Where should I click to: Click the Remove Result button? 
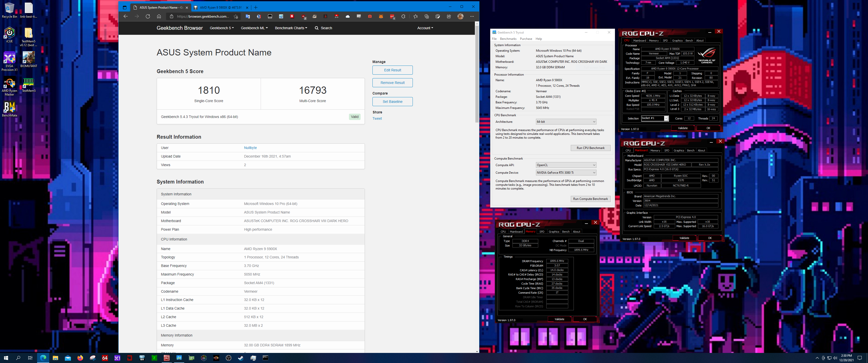coord(392,82)
